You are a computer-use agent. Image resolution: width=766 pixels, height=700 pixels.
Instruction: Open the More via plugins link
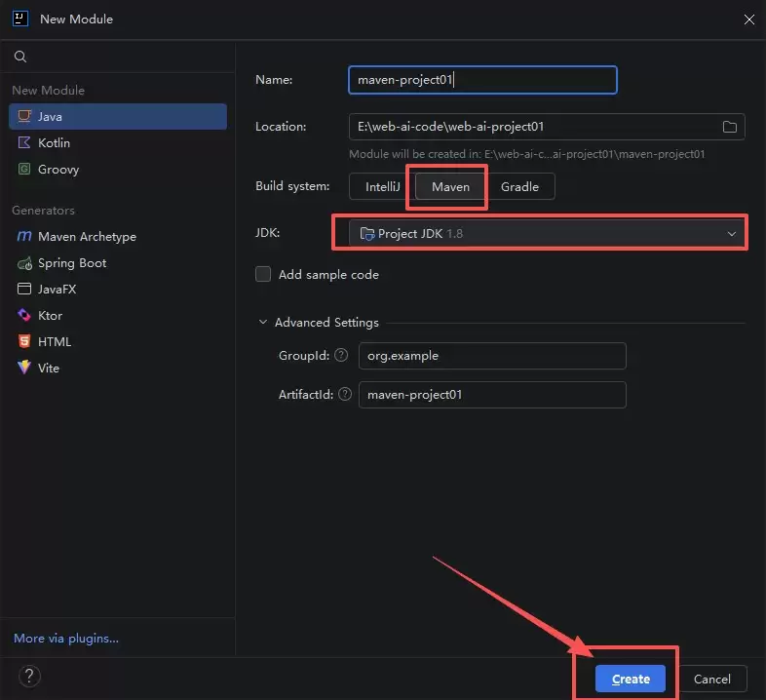coord(66,639)
